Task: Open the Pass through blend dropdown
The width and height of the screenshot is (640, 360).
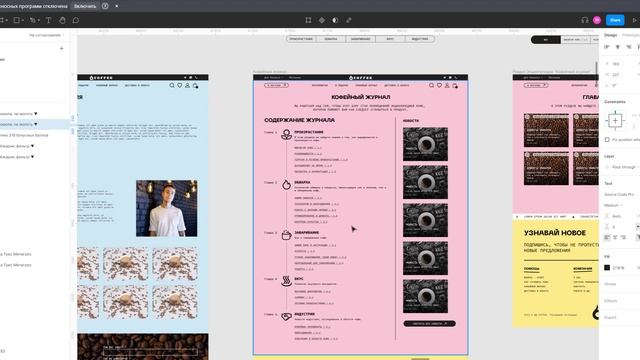Action: 624,167
